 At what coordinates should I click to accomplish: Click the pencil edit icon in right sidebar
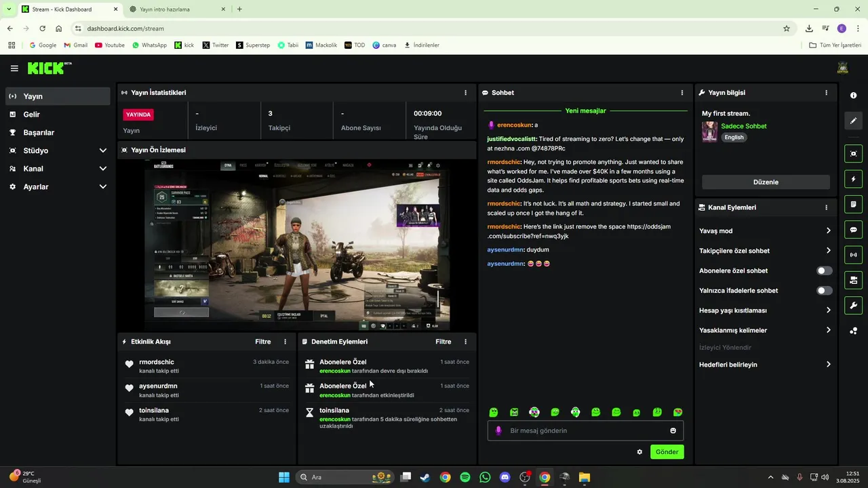(x=853, y=121)
